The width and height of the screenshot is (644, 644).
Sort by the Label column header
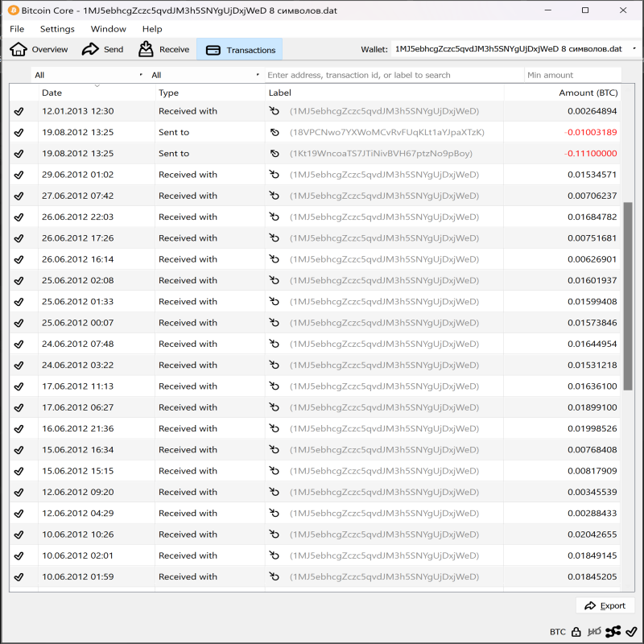(x=385, y=93)
